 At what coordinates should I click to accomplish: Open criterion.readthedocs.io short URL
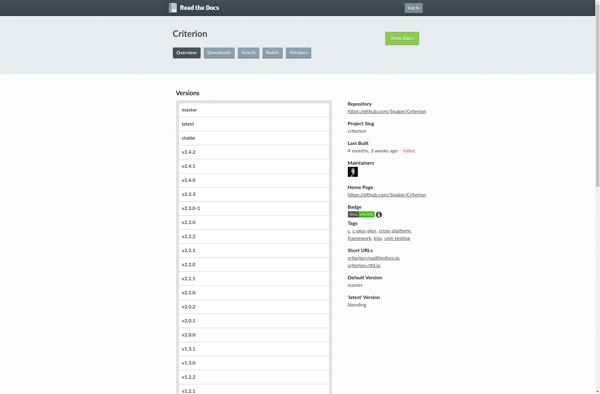coord(373,258)
